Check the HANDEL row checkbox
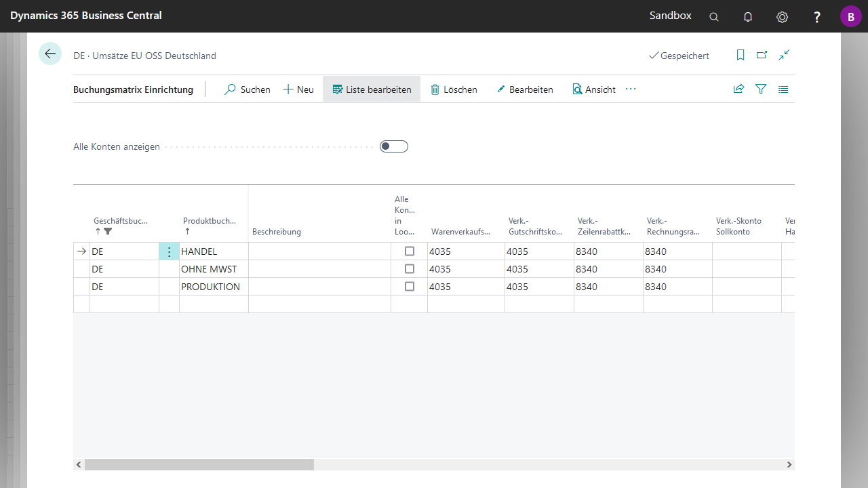 click(410, 251)
